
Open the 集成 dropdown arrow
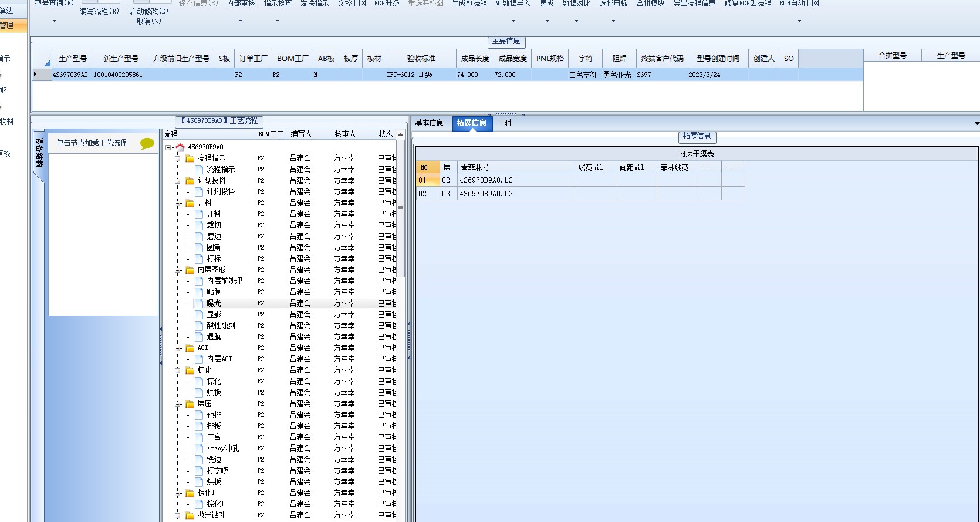coord(547,21)
